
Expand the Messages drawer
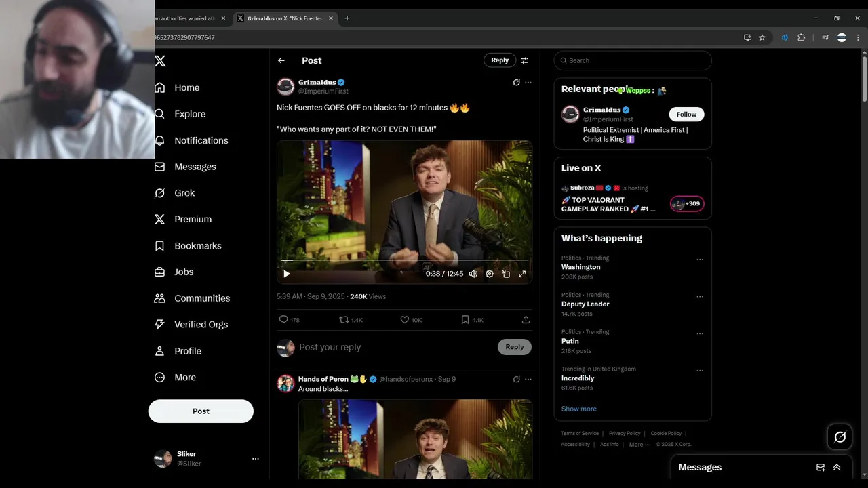pos(837,467)
